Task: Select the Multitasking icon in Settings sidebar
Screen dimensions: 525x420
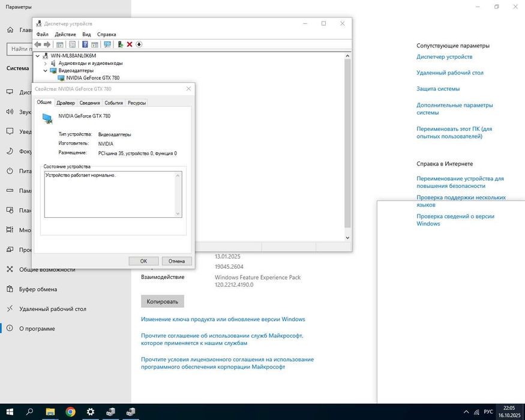Action: [x=10, y=230]
